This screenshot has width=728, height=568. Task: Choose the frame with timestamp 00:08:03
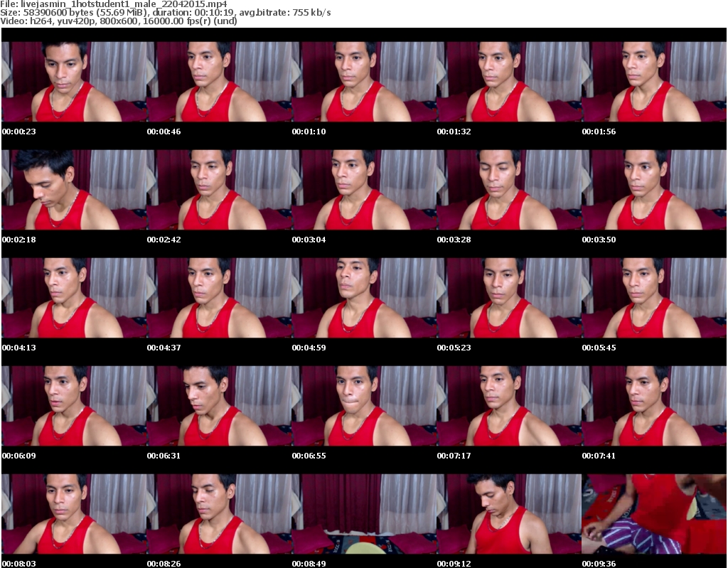pos(74,514)
